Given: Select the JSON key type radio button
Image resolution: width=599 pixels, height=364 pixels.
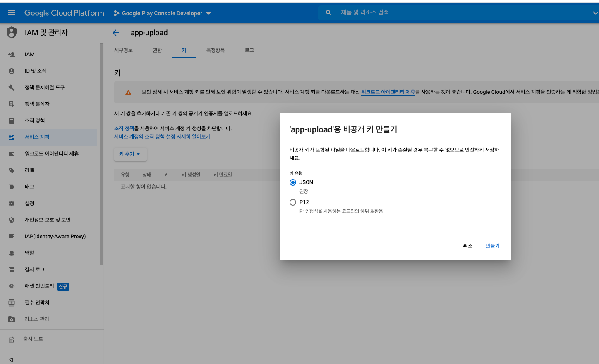Looking at the screenshot, I should coord(293,182).
